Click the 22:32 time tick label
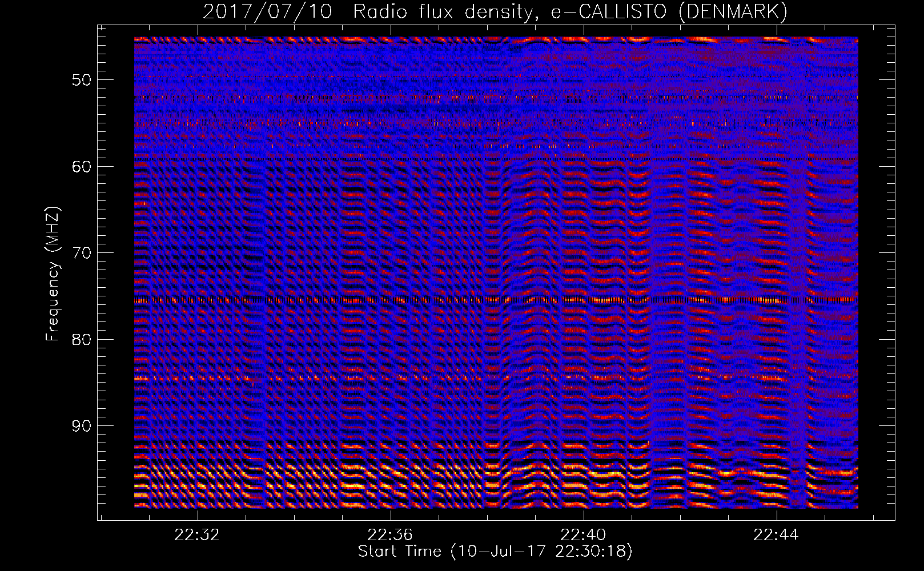Viewport: 924px width, 571px height. (197, 535)
